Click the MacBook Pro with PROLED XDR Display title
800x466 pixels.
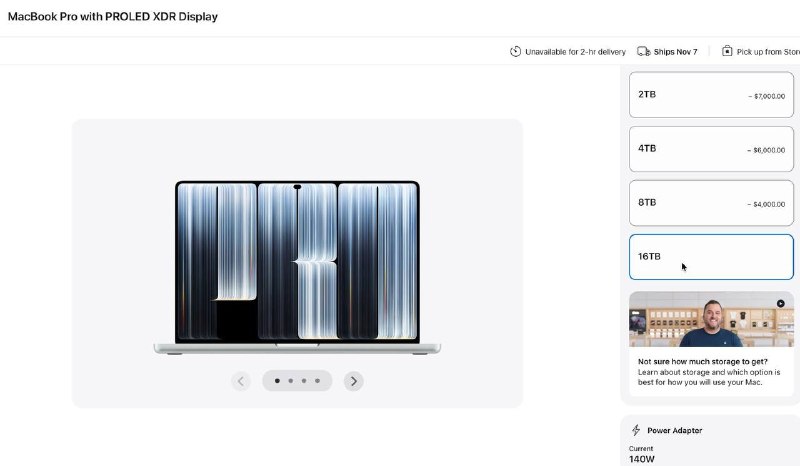113,17
